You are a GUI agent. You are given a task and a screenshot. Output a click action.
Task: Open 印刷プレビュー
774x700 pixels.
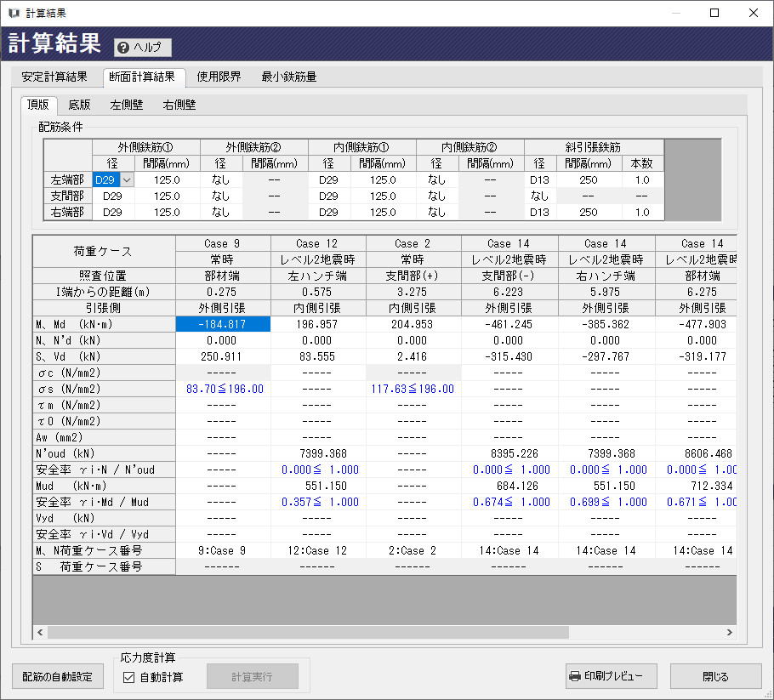coord(611,676)
